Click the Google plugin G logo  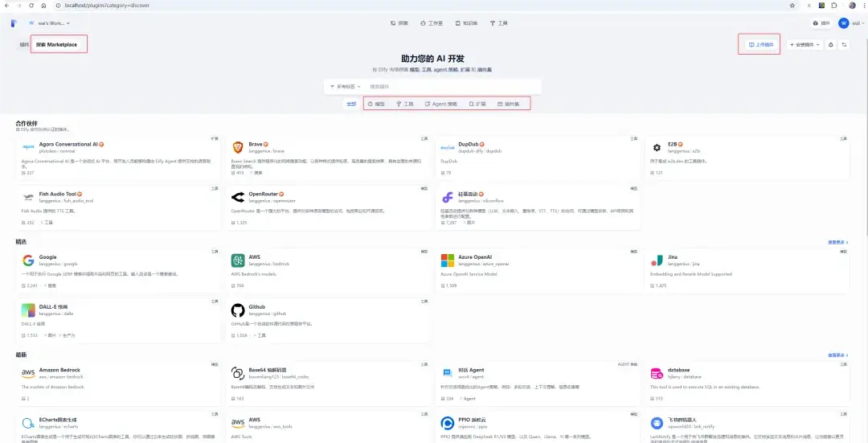point(28,260)
